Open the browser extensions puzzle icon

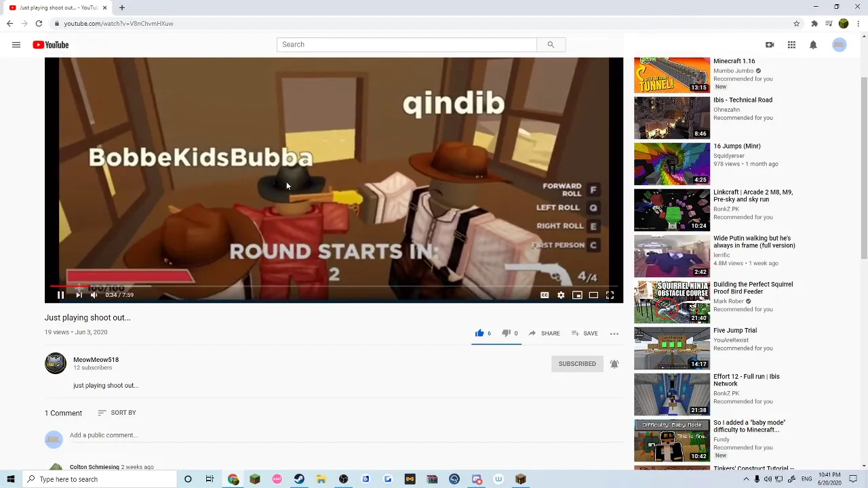click(x=814, y=24)
